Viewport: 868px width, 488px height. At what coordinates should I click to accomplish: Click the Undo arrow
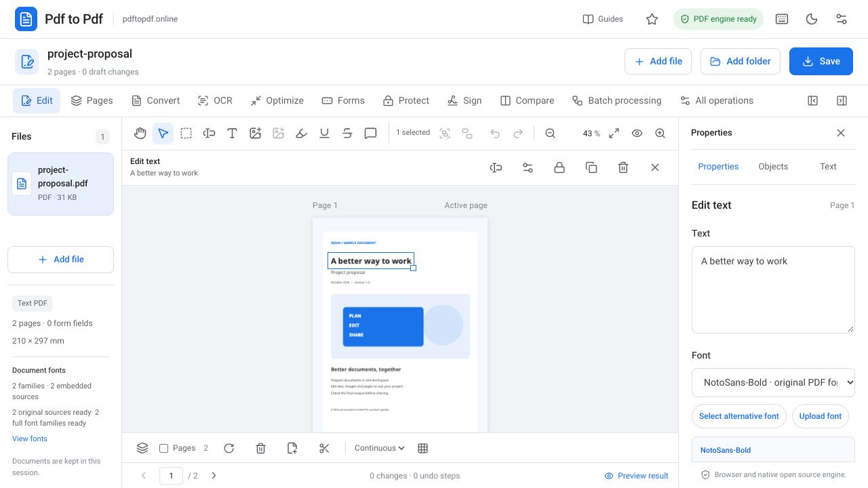click(495, 134)
